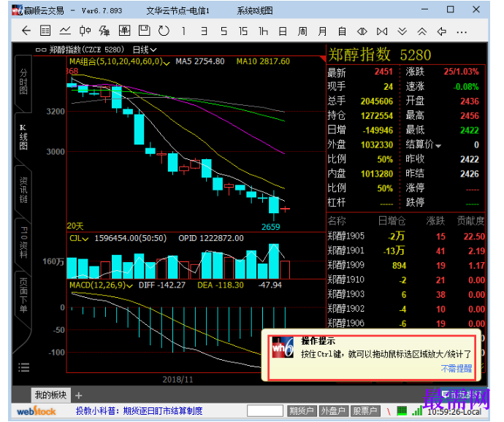Add new board with plus button

tap(79, 395)
